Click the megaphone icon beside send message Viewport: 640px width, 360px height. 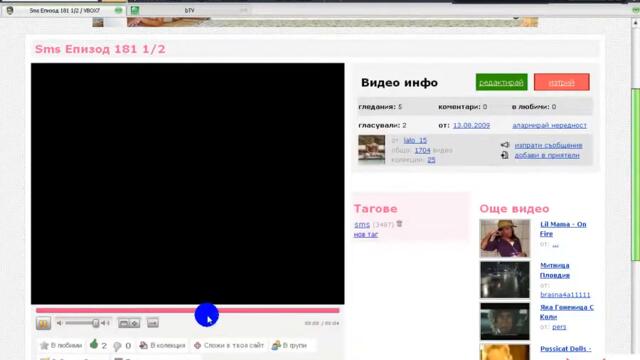click(x=505, y=145)
